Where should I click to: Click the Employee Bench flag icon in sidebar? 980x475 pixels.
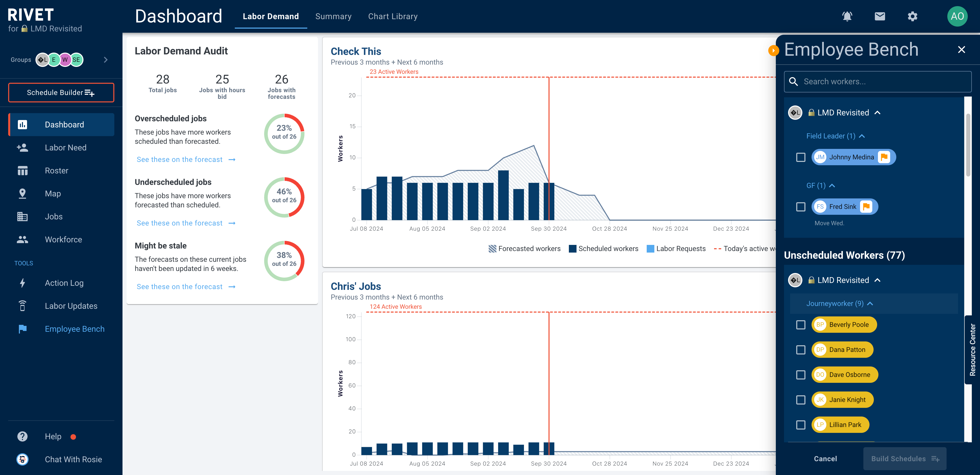pos(22,329)
